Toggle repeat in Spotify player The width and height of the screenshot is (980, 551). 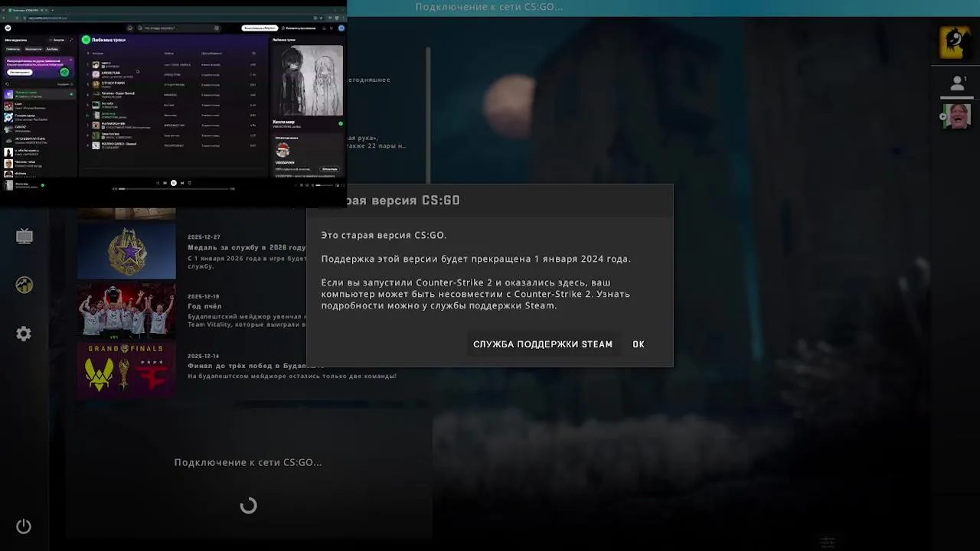[x=190, y=183]
